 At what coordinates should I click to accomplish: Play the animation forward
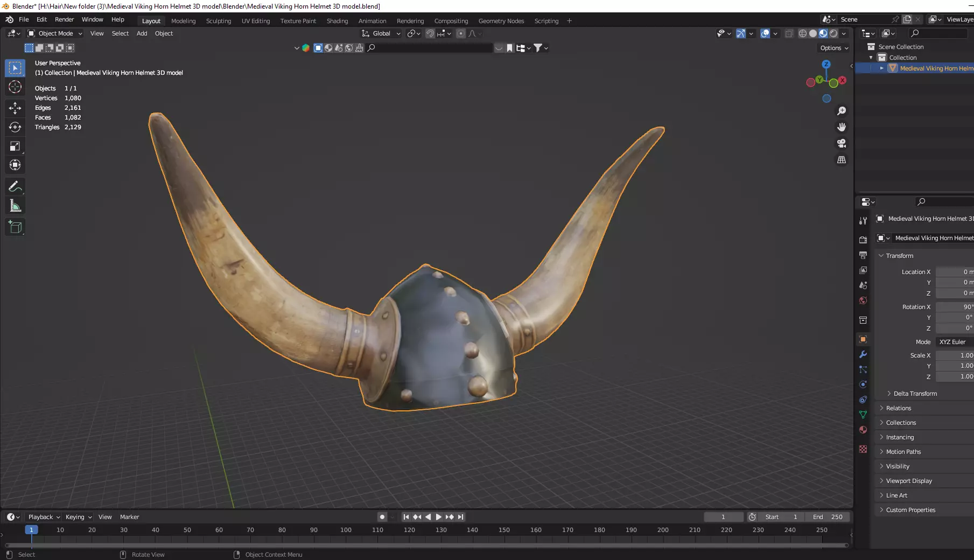[438, 517]
